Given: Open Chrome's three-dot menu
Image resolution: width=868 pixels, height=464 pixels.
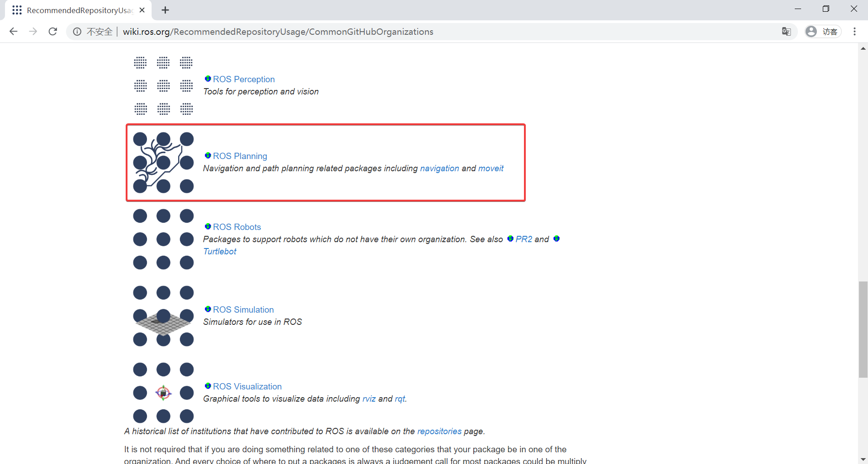Looking at the screenshot, I should coord(854,31).
